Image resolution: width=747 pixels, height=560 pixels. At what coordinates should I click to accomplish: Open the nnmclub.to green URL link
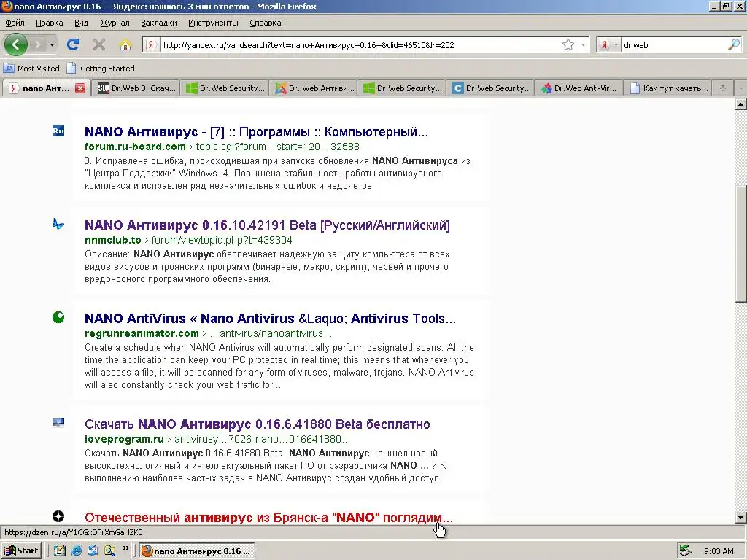point(188,240)
